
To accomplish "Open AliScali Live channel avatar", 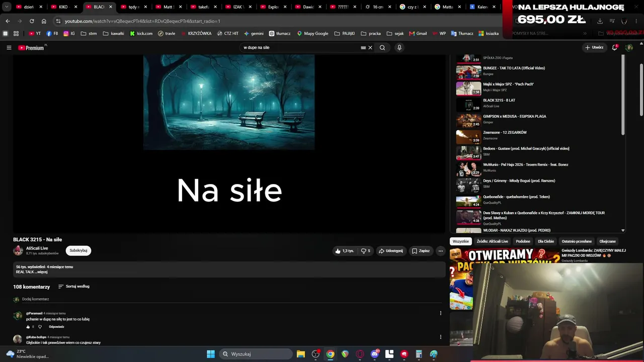I will coord(18,250).
